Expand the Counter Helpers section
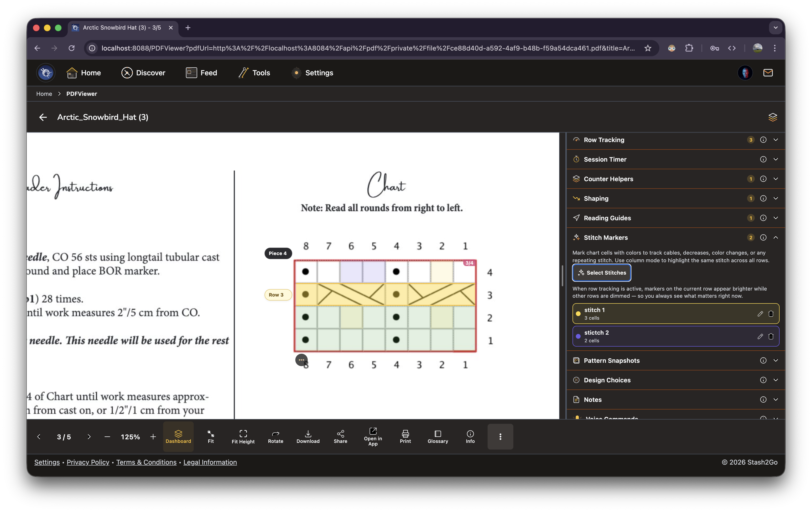Viewport: 812px width, 512px height. (x=775, y=179)
